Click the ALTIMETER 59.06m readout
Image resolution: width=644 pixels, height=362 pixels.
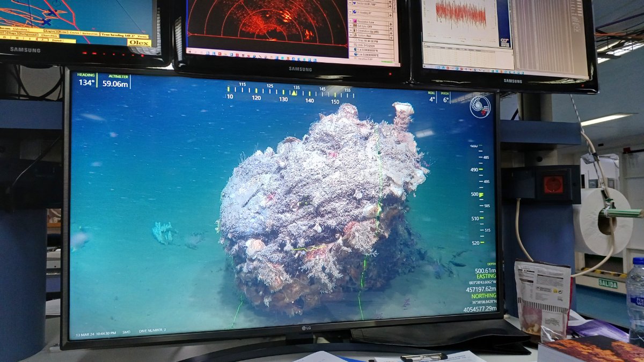115,80
